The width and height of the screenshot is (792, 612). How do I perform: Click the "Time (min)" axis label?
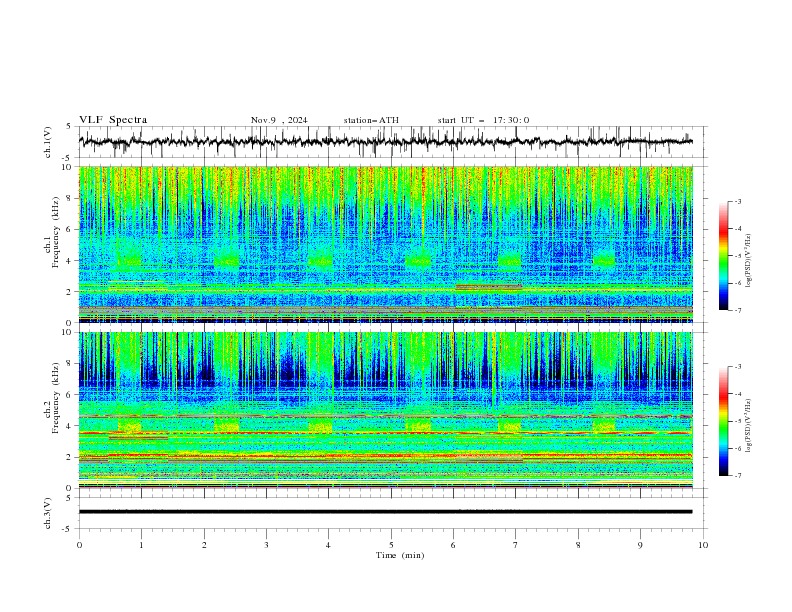click(x=400, y=555)
